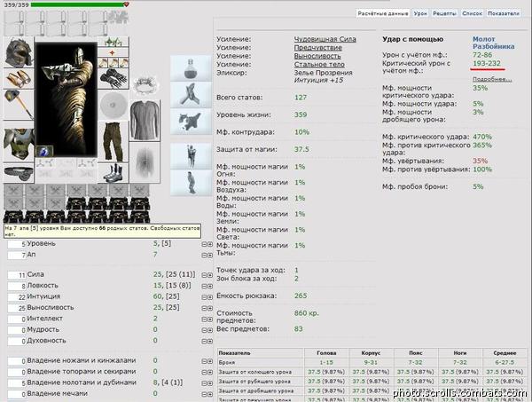Decrease Сила with minus button
532x402 pixels.
pos(204,275)
